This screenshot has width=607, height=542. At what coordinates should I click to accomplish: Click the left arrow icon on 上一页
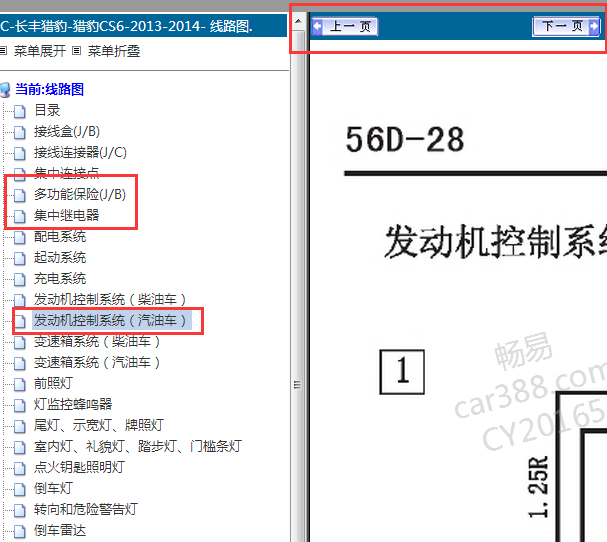pyautogui.click(x=318, y=27)
